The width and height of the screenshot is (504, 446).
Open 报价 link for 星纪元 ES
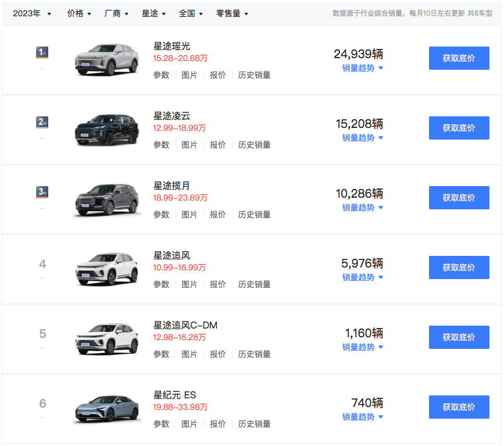(x=218, y=424)
